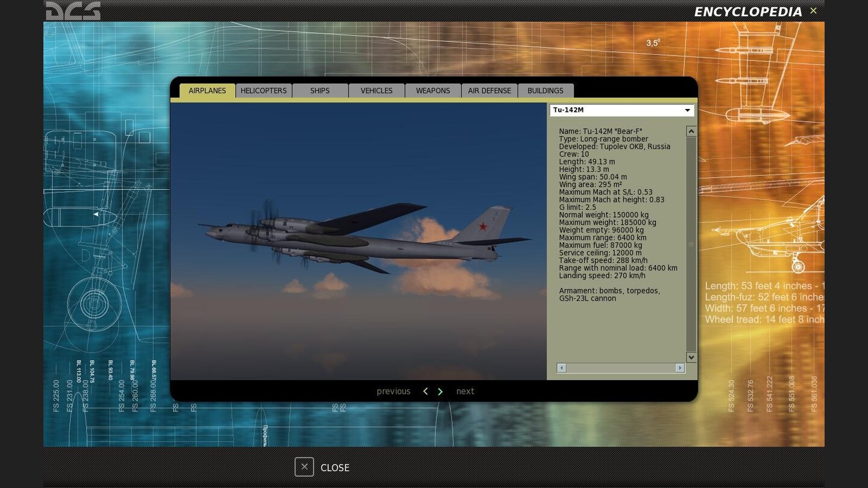Screen dimensions: 868x488
Task: Select the SHIPS tab
Action: [320, 91]
